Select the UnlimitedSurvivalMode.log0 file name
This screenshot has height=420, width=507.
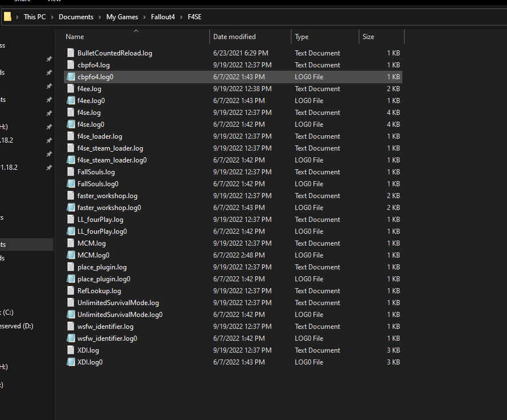[x=120, y=315]
